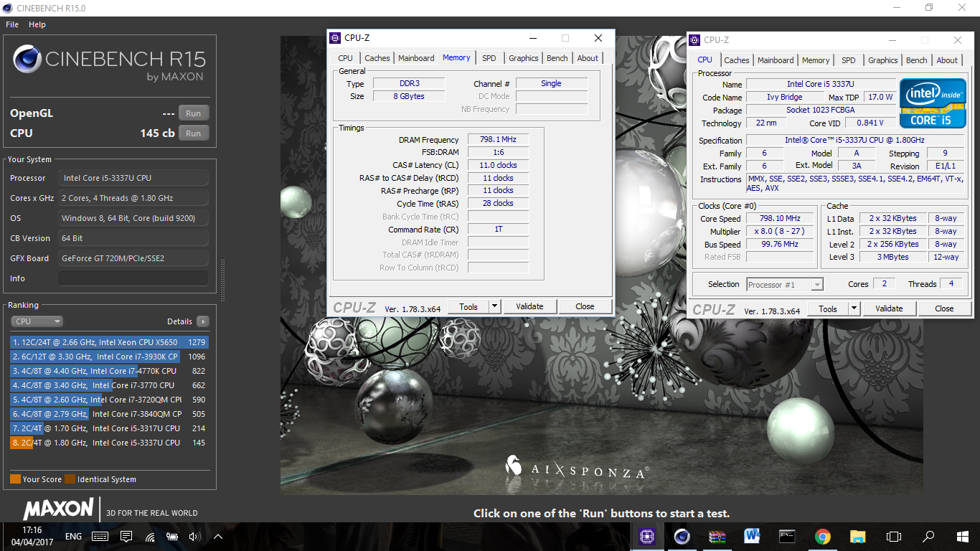Screen dimensions: 980x551
Task: Open Bench tab in CPU-Z Memory window
Action: tap(557, 58)
